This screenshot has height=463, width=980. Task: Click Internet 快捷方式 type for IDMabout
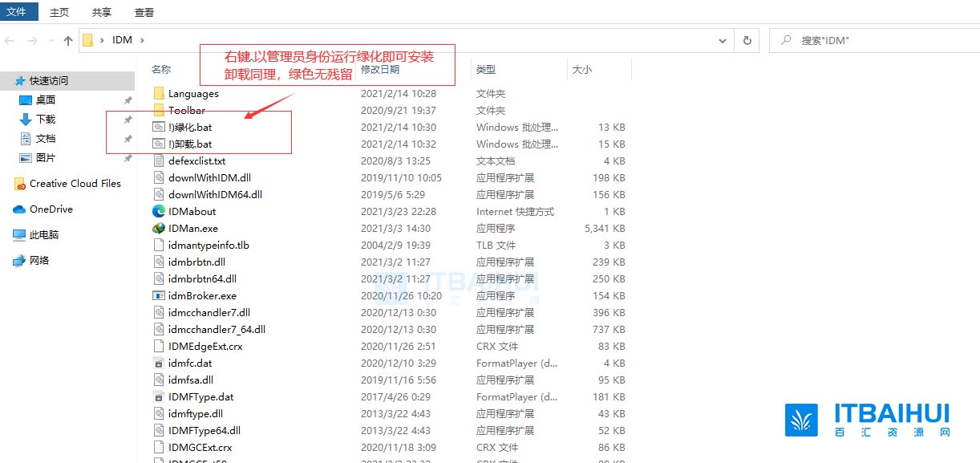[x=516, y=212]
